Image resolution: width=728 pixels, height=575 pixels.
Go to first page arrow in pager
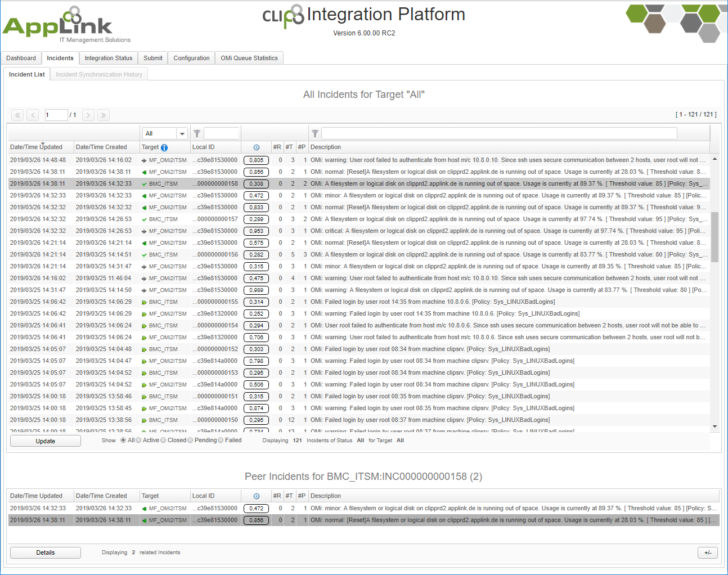(18, 115)
